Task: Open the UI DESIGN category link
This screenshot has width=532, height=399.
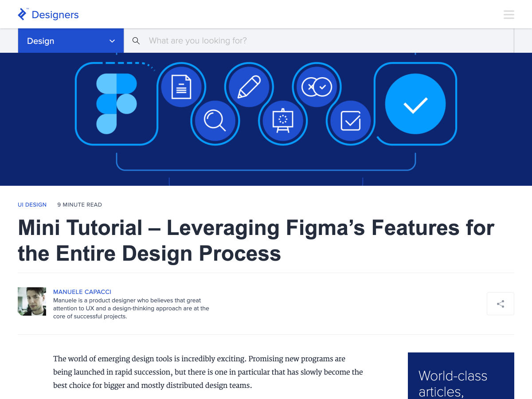Action: [x=32, y=205]
